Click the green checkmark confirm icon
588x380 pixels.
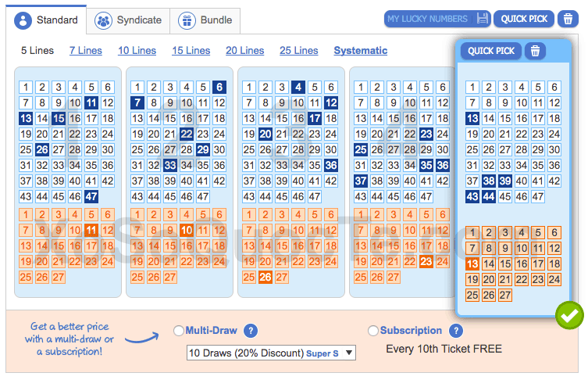pyautogui.click(x=569, y=315)
